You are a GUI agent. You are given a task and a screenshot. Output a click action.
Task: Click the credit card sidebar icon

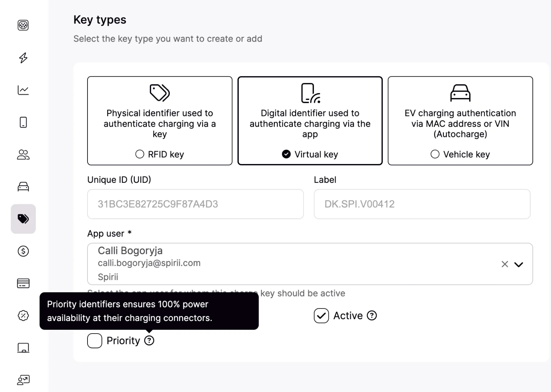[23, 283]
